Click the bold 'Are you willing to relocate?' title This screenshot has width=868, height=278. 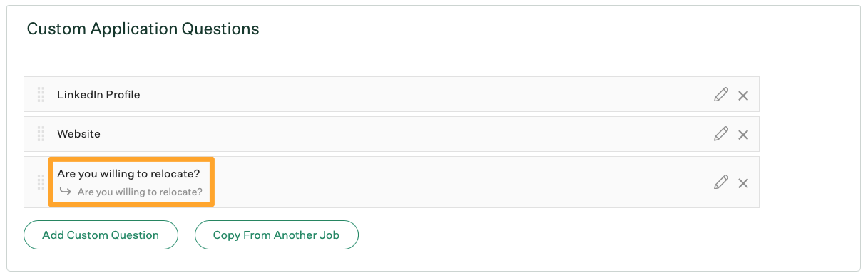(x=128, y=174)
